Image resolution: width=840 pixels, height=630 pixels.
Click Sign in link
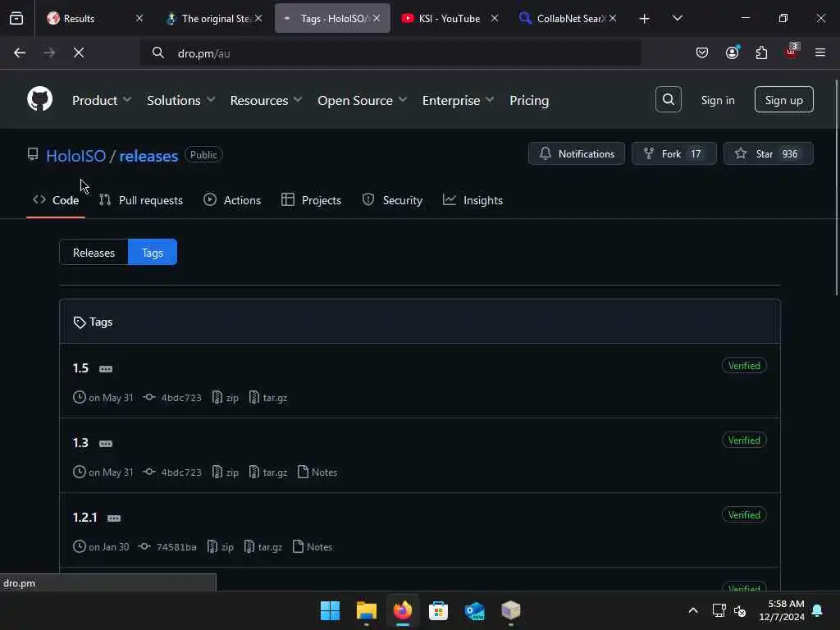(x=718, y=100)
